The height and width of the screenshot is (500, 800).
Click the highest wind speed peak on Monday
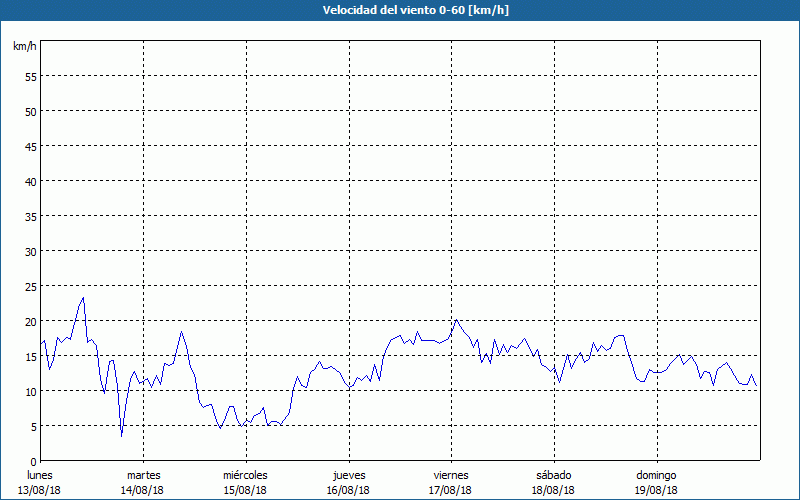83,298
